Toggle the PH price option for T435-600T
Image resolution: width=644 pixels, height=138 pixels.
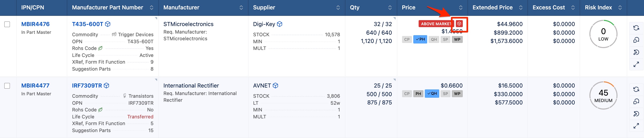click(x=420, y=39)
